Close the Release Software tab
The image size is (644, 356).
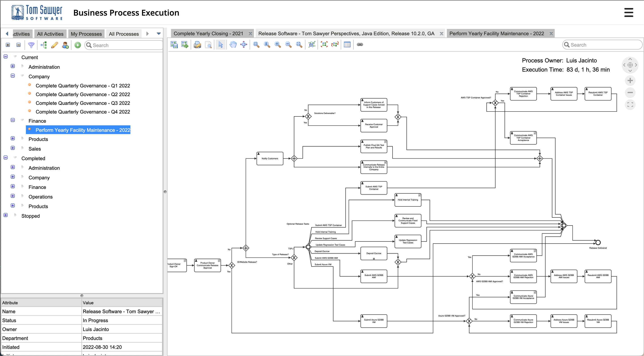tap(441, 34)
